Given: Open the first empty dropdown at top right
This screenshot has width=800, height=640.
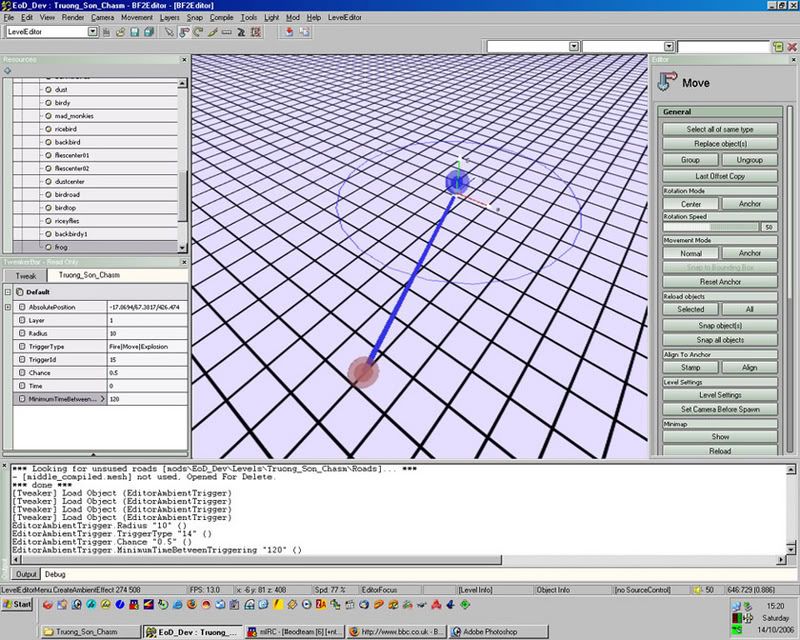Looking at the screenshot, I should 573,46.
